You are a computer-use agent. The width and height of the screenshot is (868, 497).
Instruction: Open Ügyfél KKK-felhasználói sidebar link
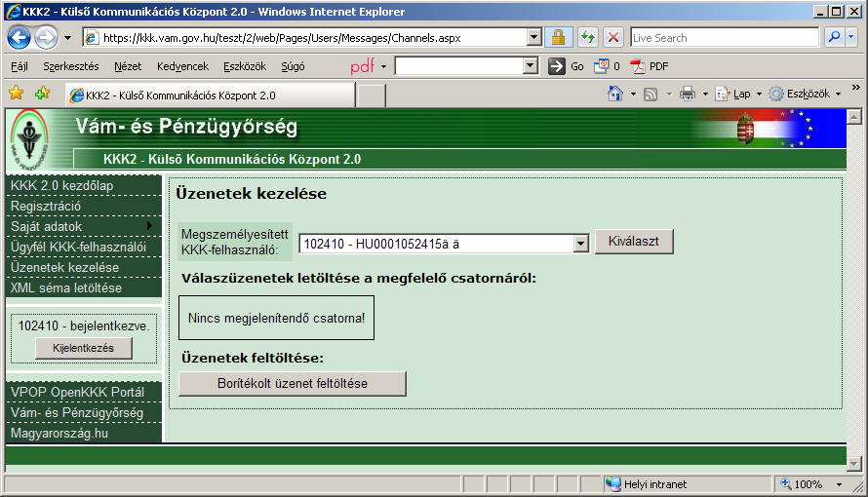(x=84, y=248)
